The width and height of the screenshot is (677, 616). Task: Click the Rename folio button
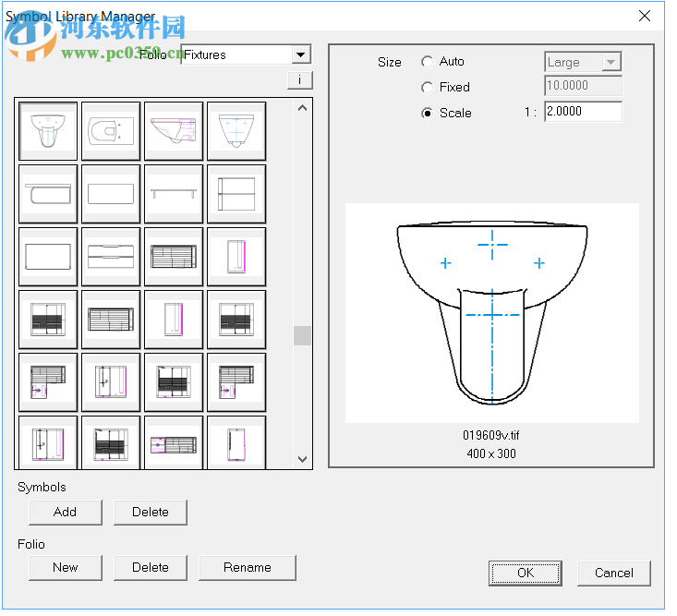click(x=248, y=567)
